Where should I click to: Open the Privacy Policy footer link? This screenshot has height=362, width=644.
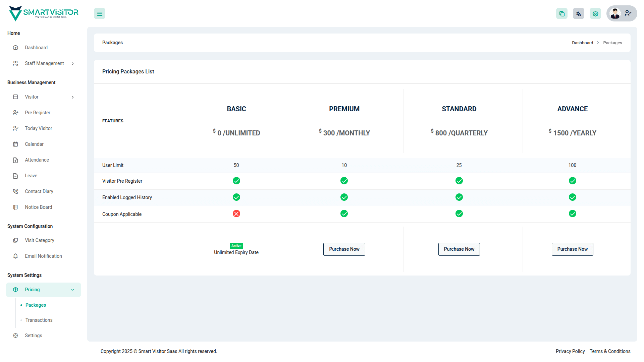(570, 351)
